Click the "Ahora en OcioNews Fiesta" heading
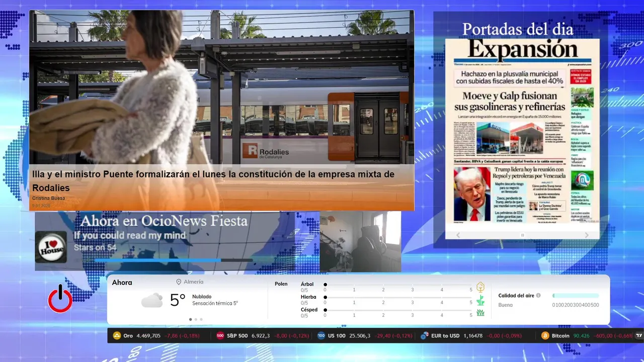This screenshot has width=644, height=362. 164,221
